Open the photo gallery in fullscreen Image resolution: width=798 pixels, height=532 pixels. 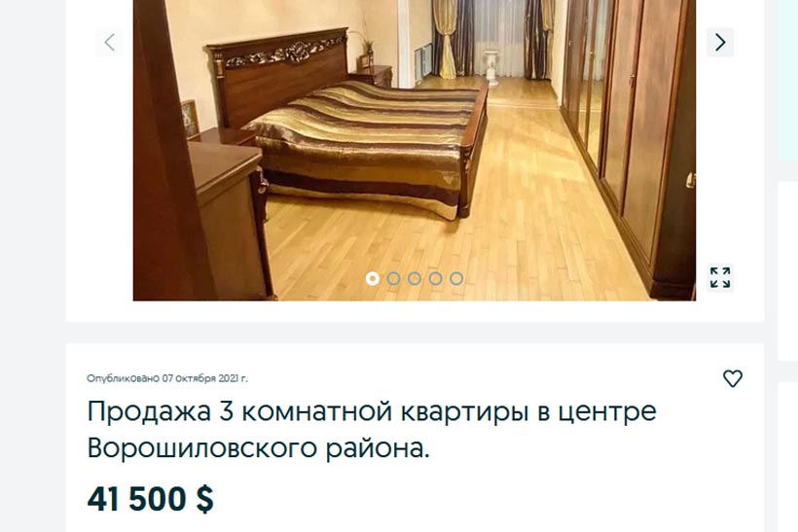[720, 278]
